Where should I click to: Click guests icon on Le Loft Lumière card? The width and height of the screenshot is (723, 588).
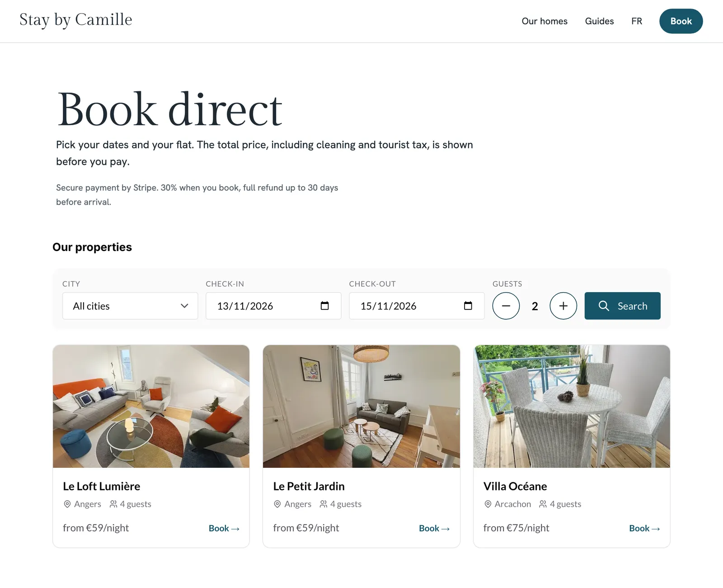pyautogui.click(x=113, y=504)
